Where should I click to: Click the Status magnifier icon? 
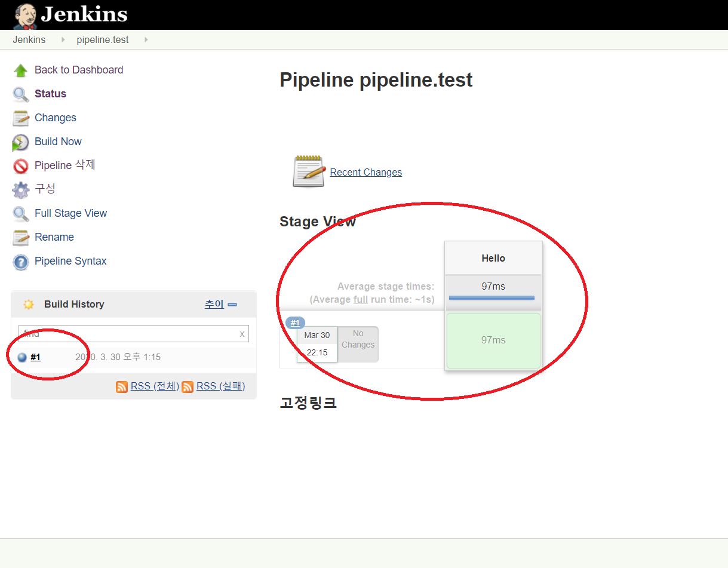[21, 94]
